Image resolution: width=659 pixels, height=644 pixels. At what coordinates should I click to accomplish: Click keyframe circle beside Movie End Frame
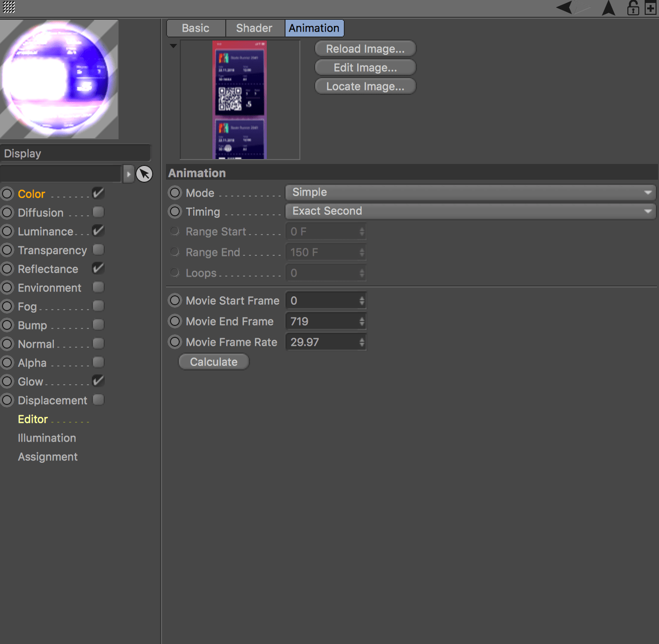[x=175, y=321]
